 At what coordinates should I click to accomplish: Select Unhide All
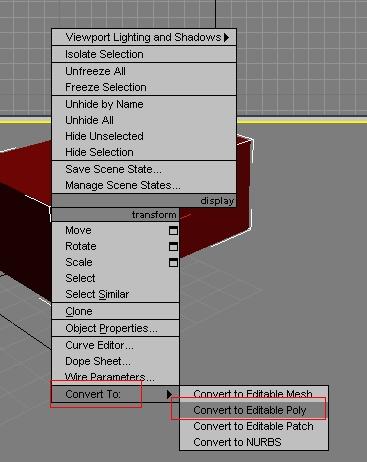pyautogui.click(x=144, y=120)
